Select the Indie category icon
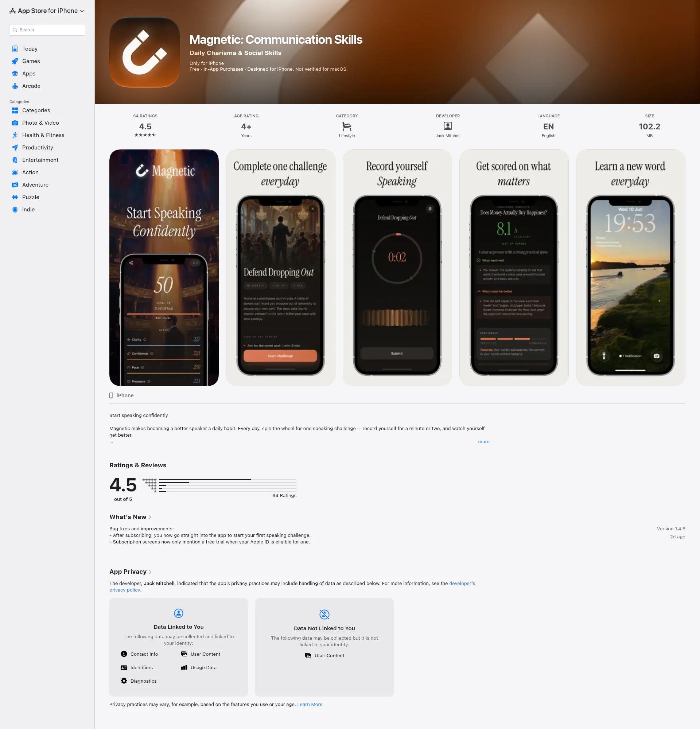Image resolution: width=700 pixels, height=729 pixels. pos(15,209)
